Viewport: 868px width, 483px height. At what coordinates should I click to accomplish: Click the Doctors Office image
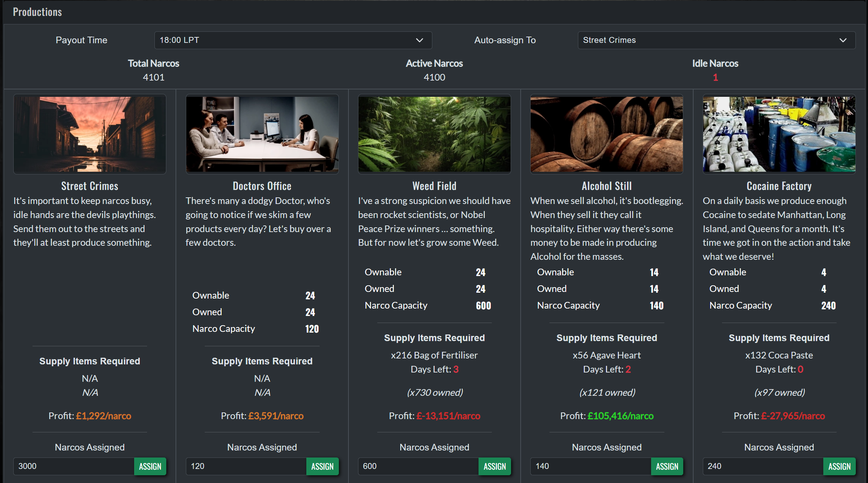click(262, 134)
